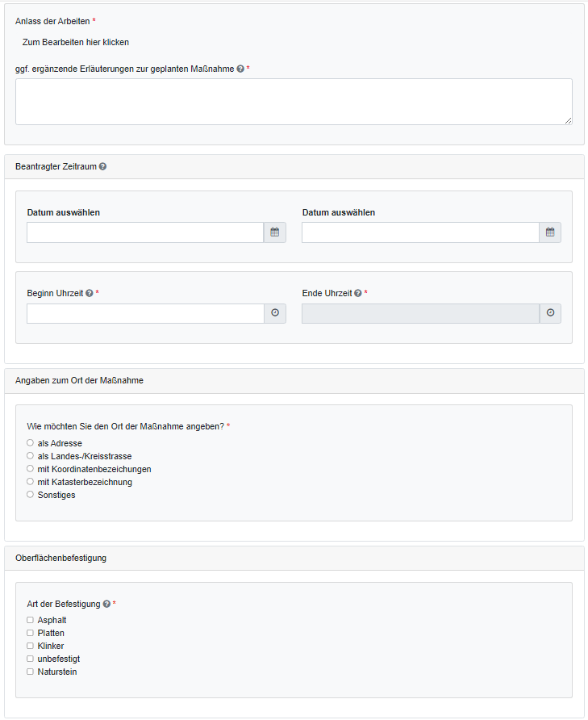Screen dimensions: 588x720
Task: Choose 'mit Koordinatenbezeichnungen' radio option
Action: (31, 469)
